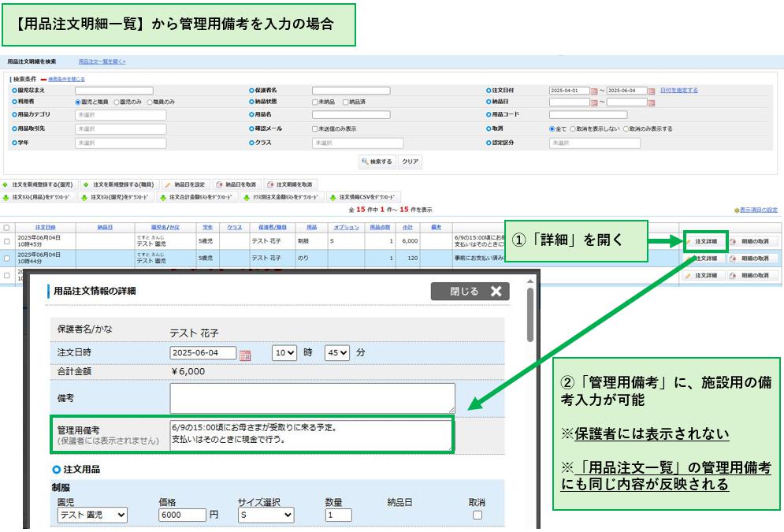This screenshot has height=532, width=784.
Task: Open the hour dropdown in order detail
Action: (284, 353)
